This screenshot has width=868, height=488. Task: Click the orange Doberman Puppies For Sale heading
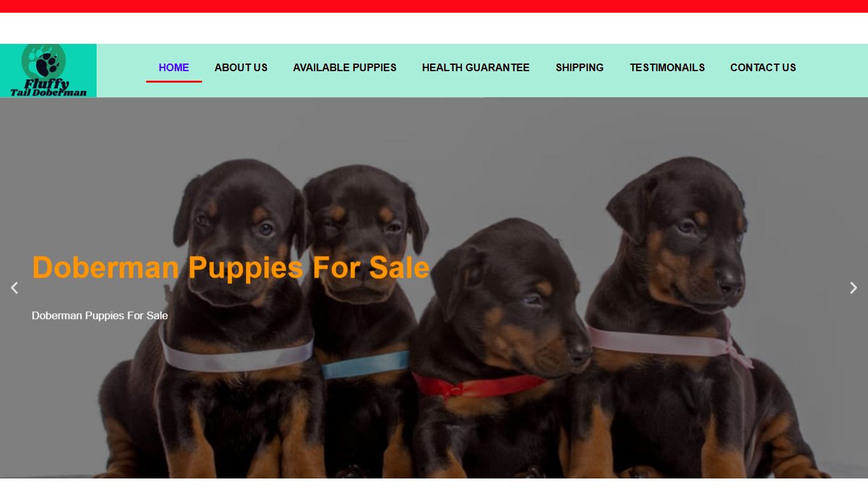[x=231, y=268]
